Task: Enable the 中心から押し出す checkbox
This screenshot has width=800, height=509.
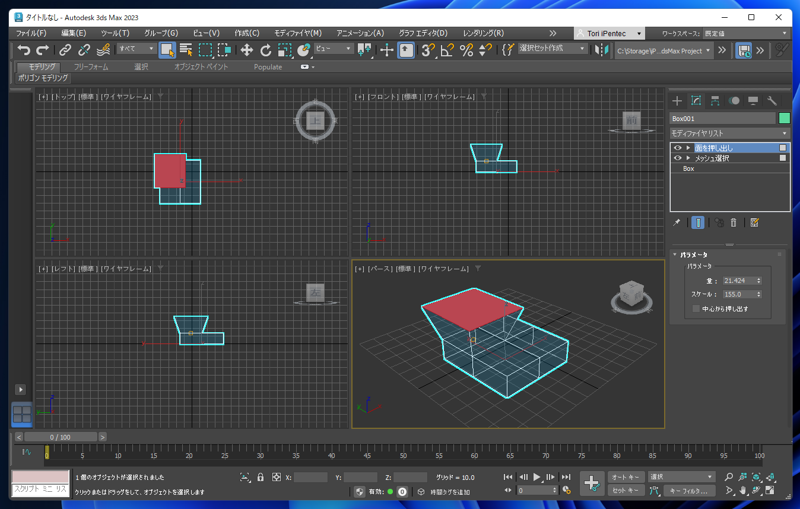Action: click(x=695, y=309)
